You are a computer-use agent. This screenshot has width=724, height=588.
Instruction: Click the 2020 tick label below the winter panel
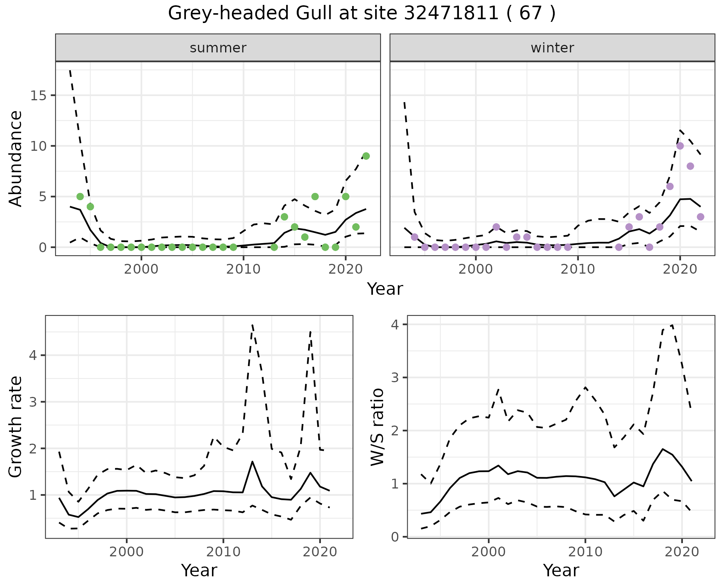point(680,269)
